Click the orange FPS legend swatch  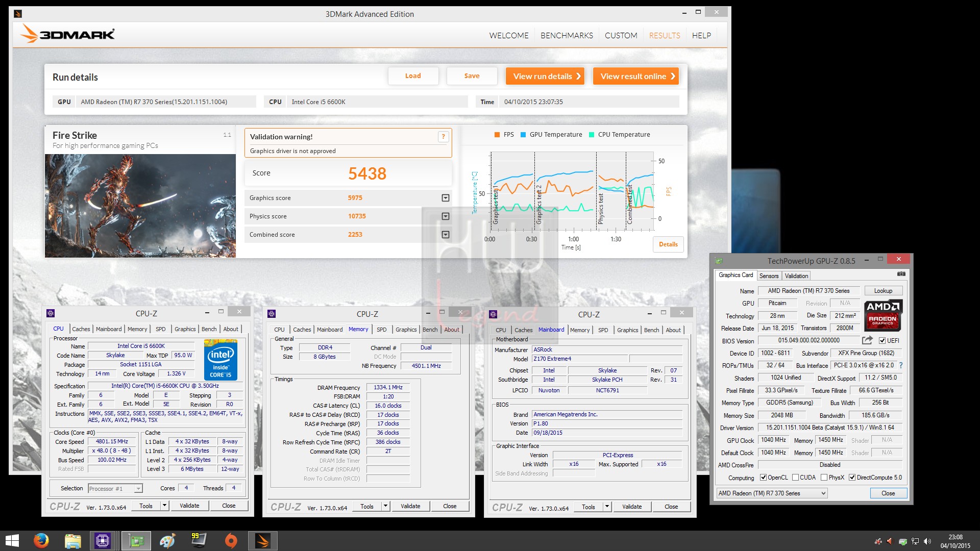(497, 135)
